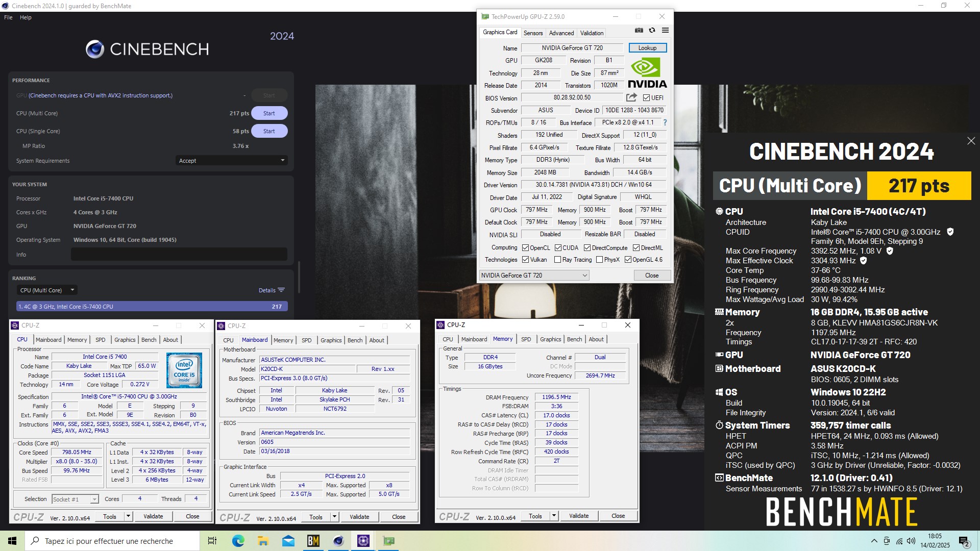
Task: Toggle the OpenGL 4.6 checkbox
Action: (628, 260)
